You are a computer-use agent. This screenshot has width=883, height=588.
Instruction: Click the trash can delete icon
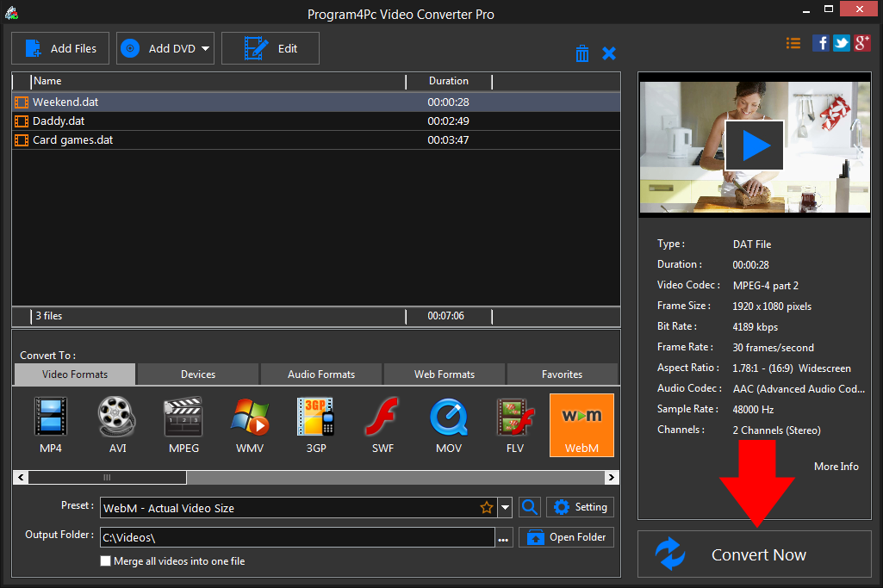(x=582, y=53)
